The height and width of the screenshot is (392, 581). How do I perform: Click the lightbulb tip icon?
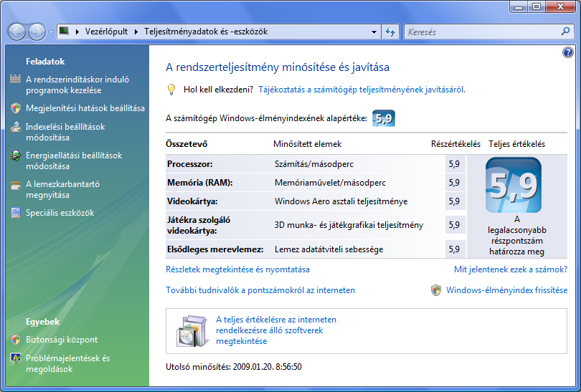pos(171,90)
